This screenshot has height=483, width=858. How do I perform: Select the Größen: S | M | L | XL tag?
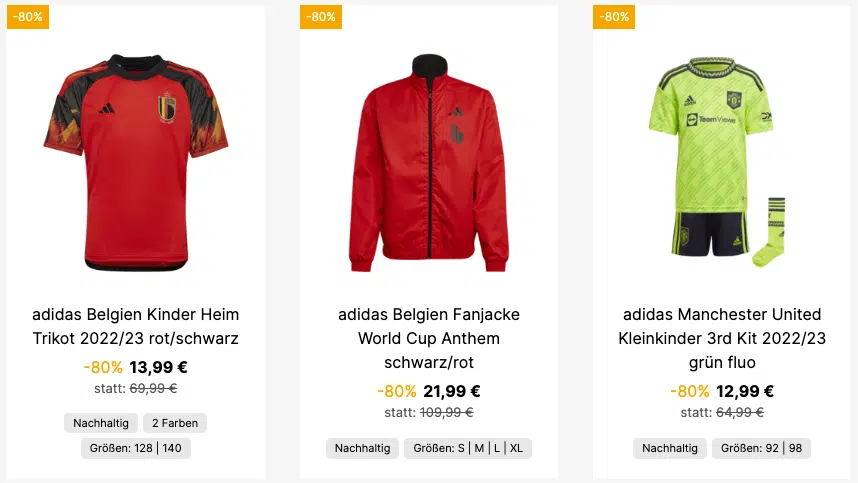468,448
